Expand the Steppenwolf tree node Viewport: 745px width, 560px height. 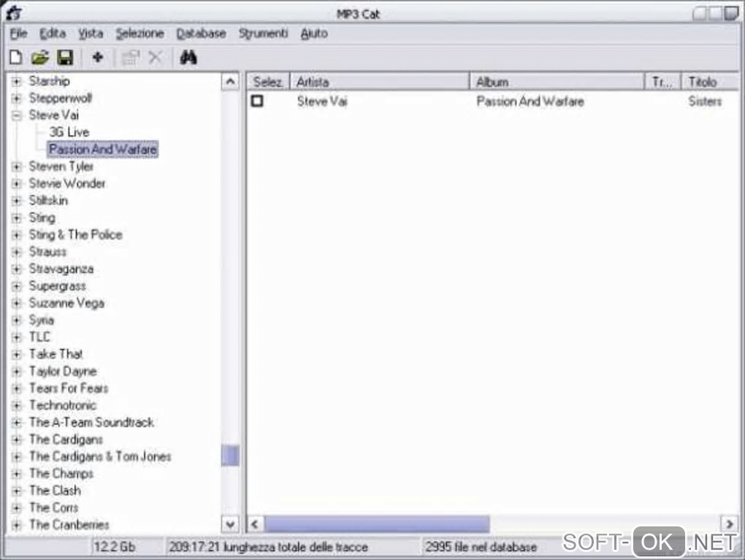click(x=17, y=99)
